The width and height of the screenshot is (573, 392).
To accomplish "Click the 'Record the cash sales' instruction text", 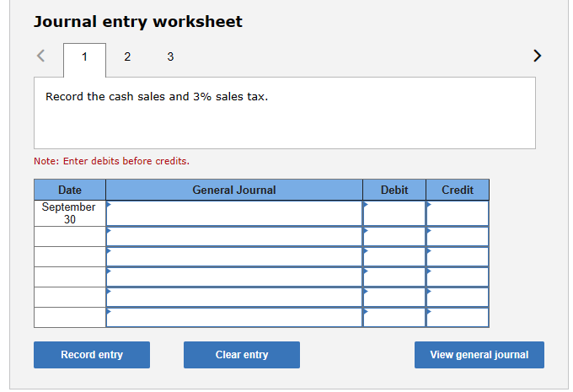I will pos(157,97).
